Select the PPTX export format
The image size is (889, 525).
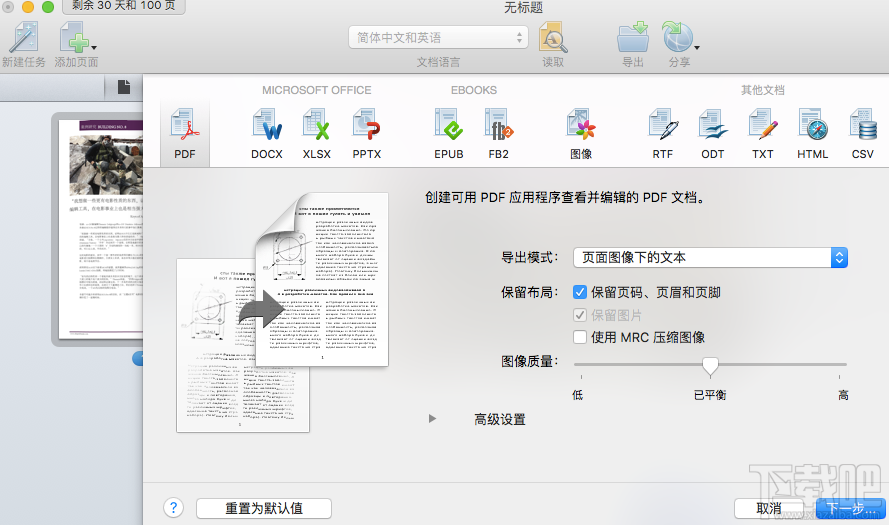[x=366, y=134]
